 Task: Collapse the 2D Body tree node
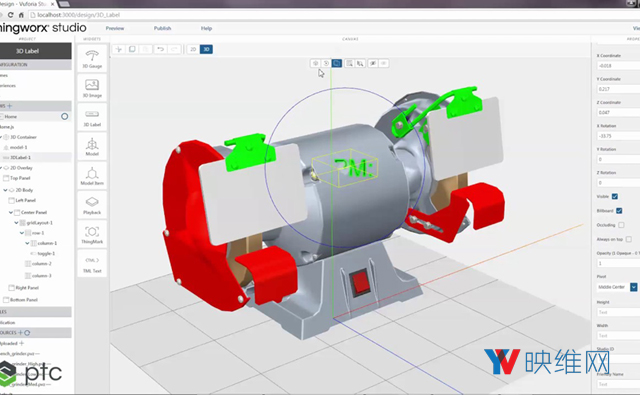5,190
